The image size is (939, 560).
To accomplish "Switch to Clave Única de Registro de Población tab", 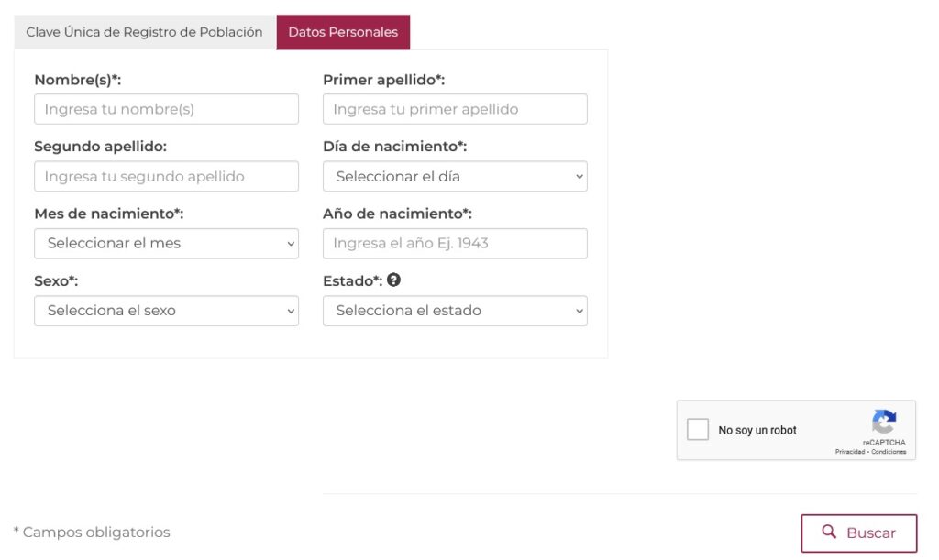I will pyautogui.click(x=144, y=32).
